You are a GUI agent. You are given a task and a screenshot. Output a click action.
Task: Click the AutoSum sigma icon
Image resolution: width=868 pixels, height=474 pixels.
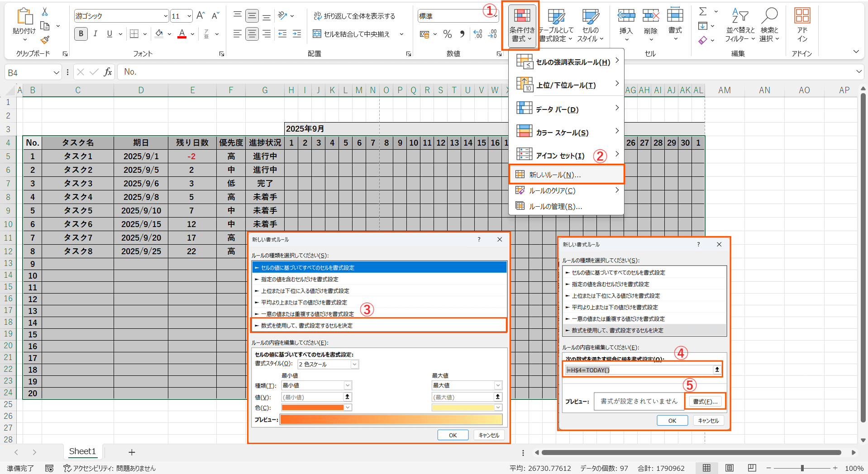[703, 12]
